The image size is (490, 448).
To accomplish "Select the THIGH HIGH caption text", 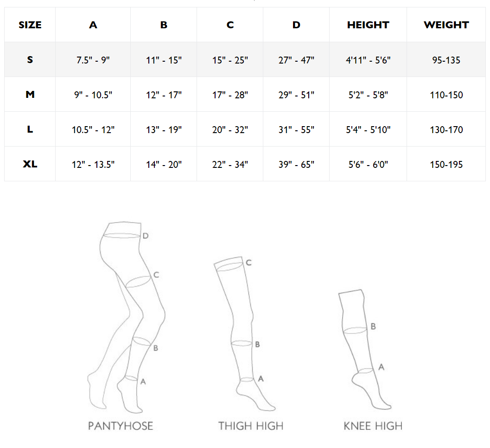I will point(251,426).
